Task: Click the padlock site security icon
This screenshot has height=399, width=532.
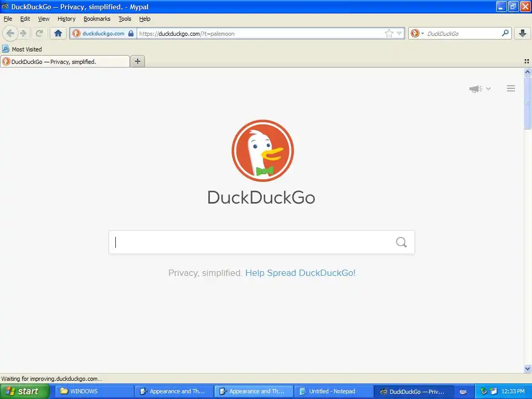Action: pos(131,33)
